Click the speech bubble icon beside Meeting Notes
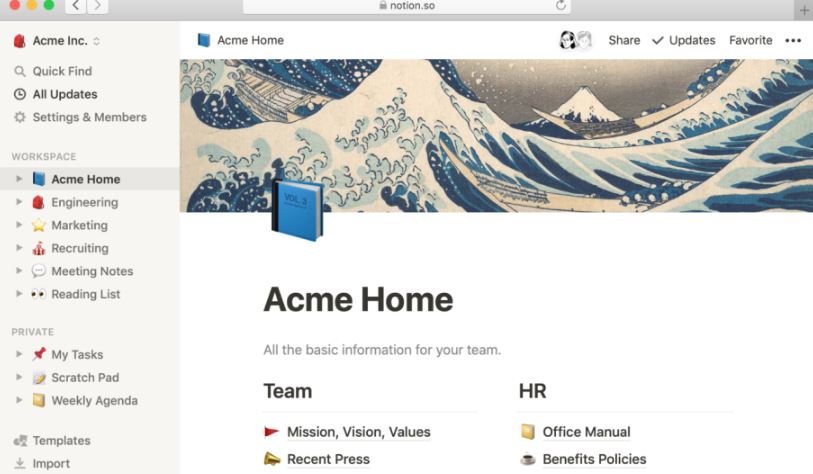Viewport: 813px width, 474px height. point(39,271)
